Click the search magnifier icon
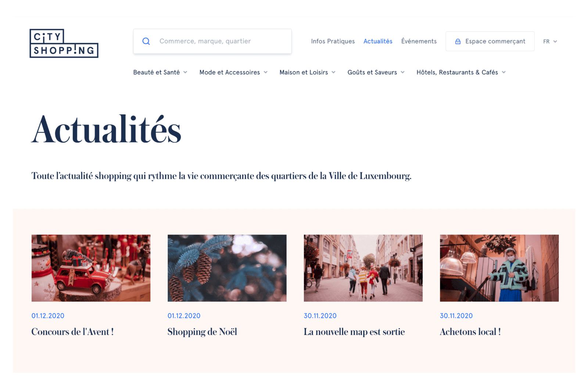The width and height of the screenshot is (588, 389). click(x=146, y=41)
